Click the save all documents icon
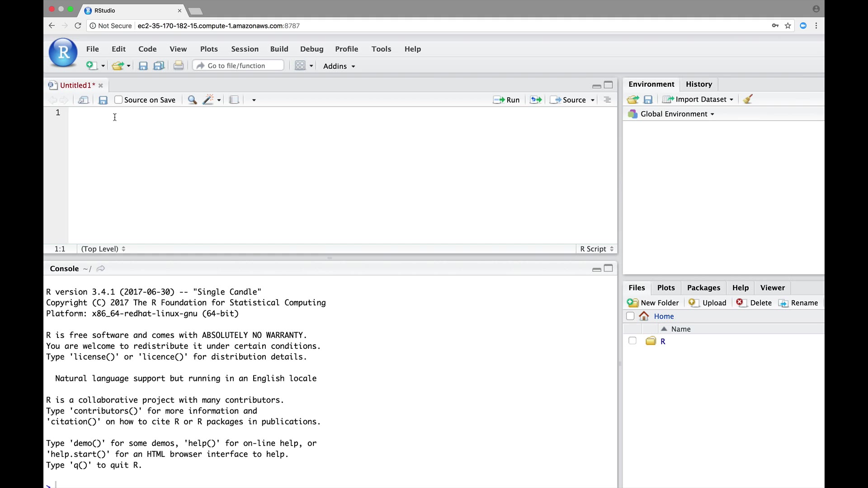 tap(159, 66)
